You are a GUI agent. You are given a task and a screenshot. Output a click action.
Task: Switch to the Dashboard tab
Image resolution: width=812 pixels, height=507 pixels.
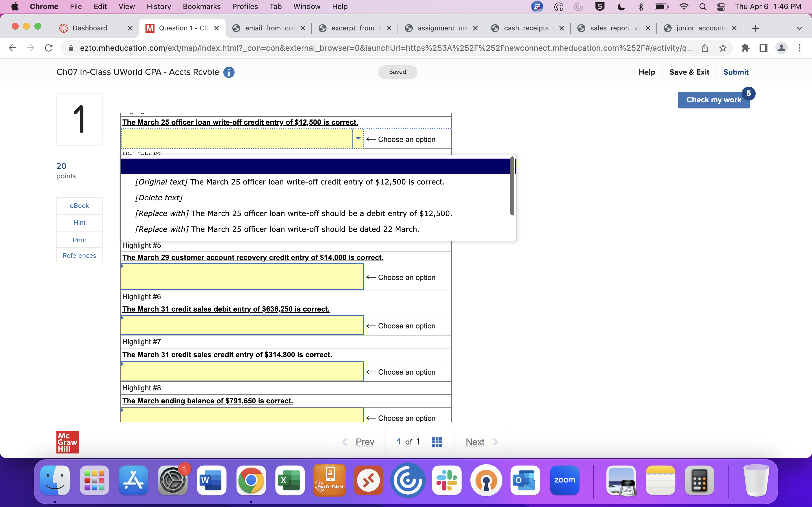click(x=90, y=28)
